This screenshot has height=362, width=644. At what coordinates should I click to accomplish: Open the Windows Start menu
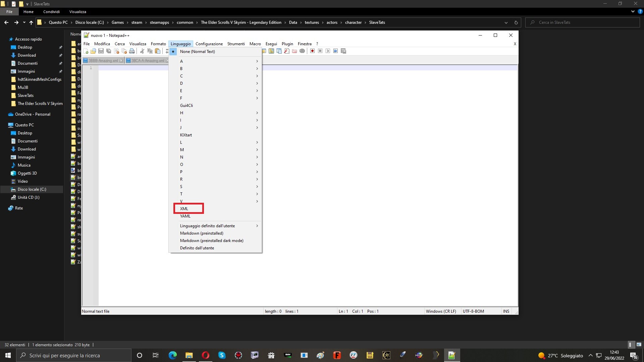[8, 355]
